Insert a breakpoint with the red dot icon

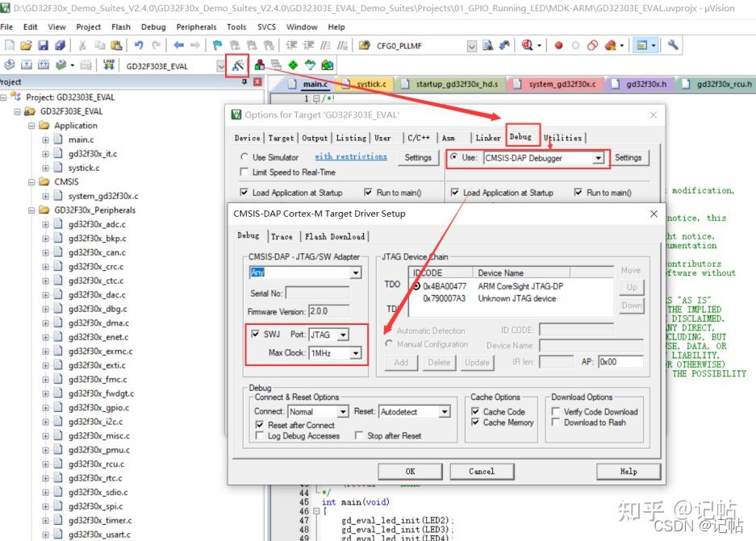558,46
